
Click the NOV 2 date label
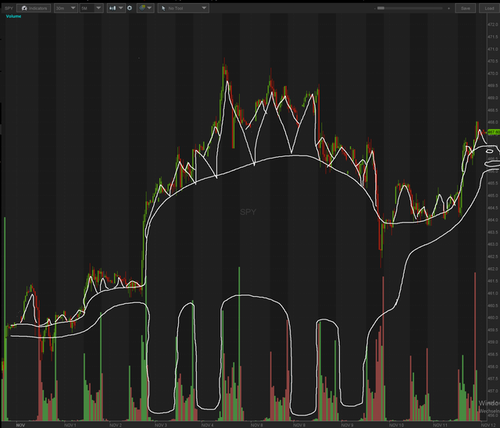116,425
